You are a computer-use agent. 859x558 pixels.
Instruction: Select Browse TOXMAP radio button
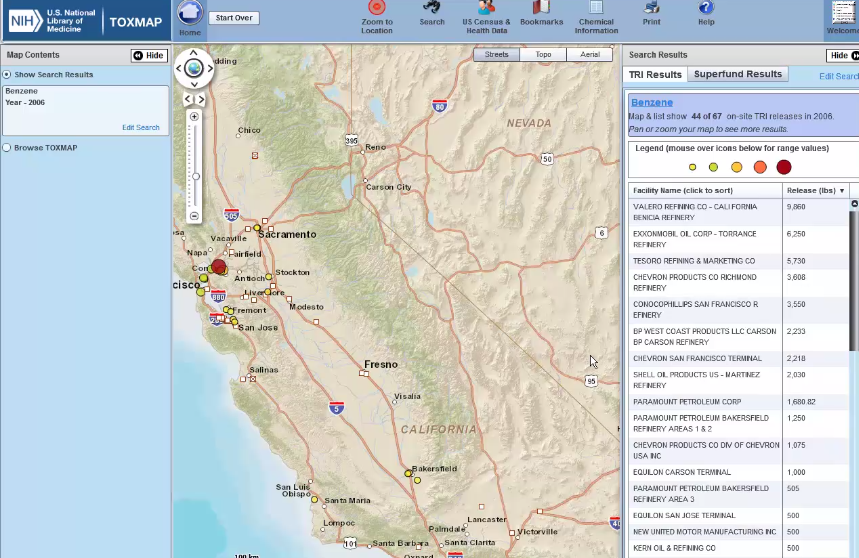(7, 148)
